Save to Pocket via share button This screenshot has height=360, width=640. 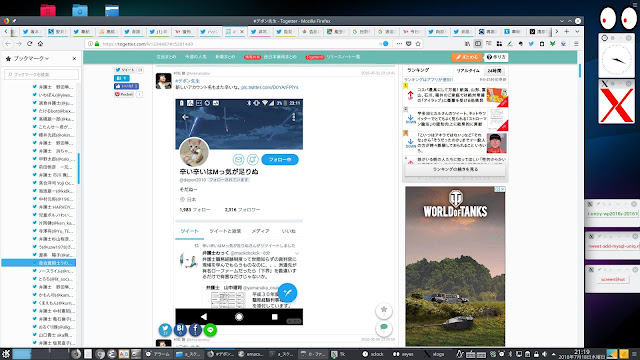coord(124,94)
